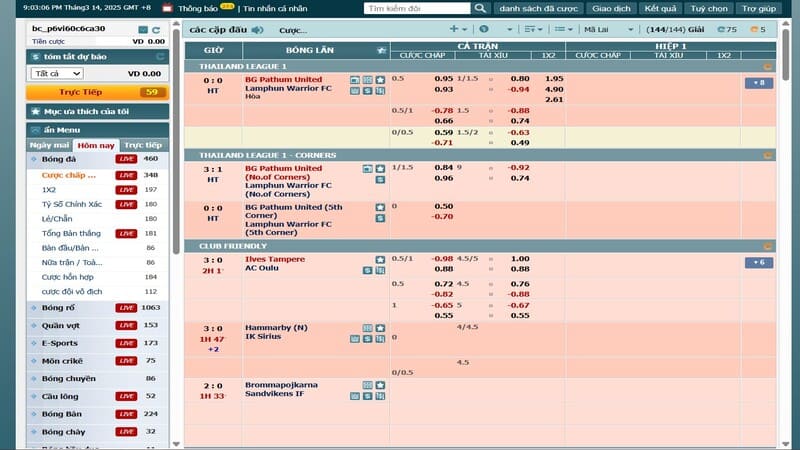Click the message envelope icon beside username
This screenshot has height=450, width=800.
click(143, 30)
